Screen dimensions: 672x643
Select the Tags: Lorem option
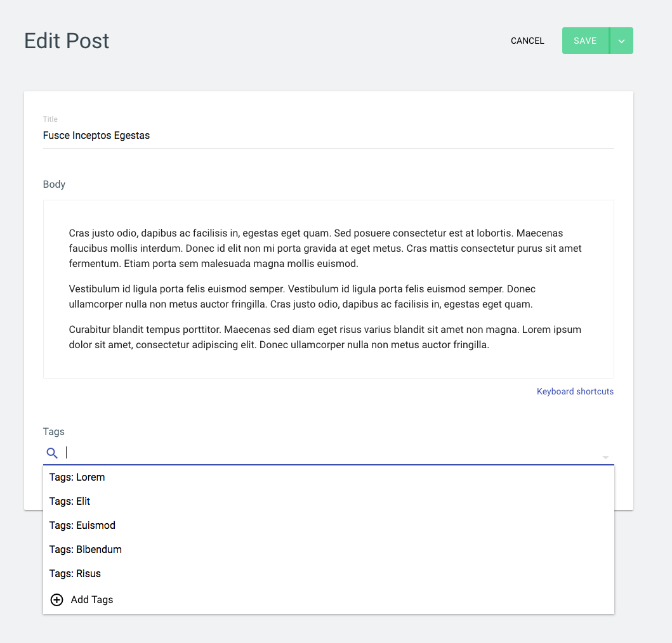tap(328, 477)
